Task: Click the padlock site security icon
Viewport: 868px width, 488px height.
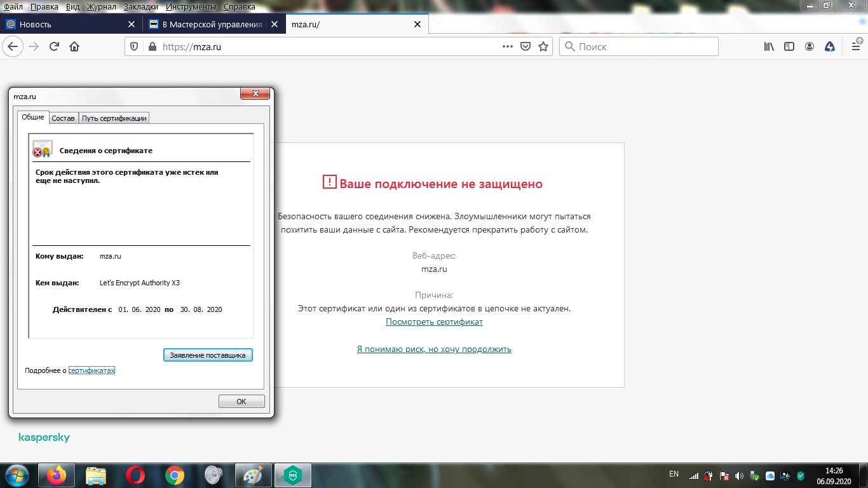Action: [x=151, y=46]
